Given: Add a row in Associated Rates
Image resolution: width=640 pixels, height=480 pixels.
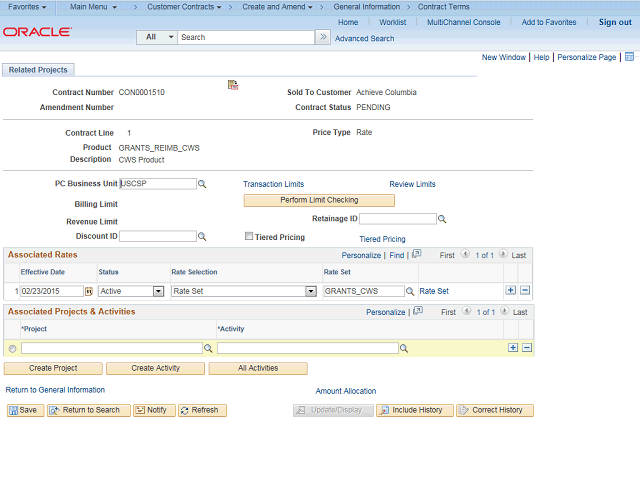Looking at the screenshot, I should (x=511, y=290).
